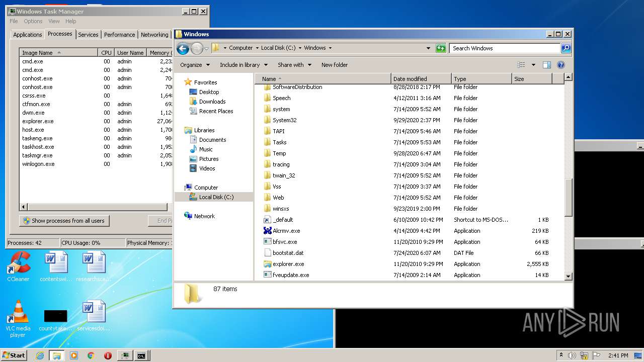This screenshot has height=362, width=644.
Task: Click the Start button
Action: click(14, 355)
